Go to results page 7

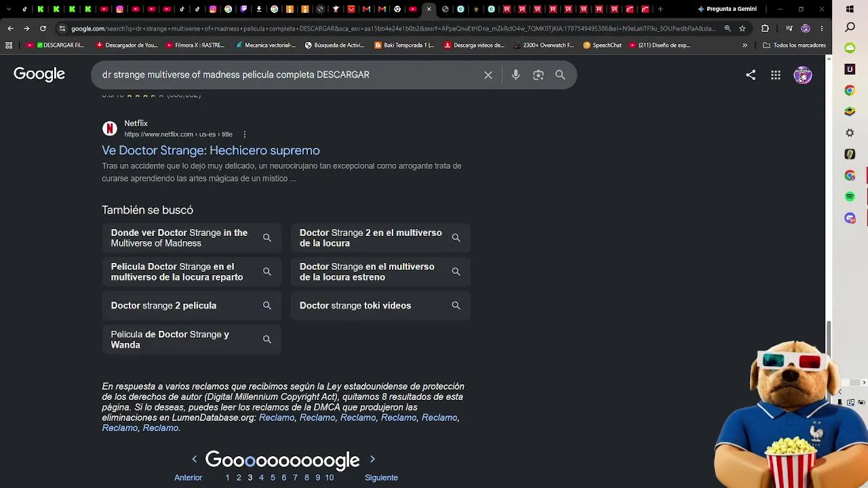coord(295,478)
